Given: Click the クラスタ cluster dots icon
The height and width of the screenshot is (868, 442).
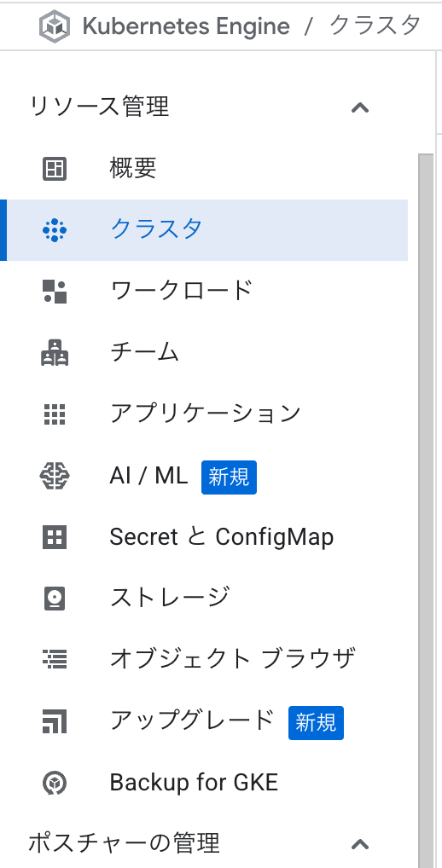Looking at the screenshot, I should 55,229.
